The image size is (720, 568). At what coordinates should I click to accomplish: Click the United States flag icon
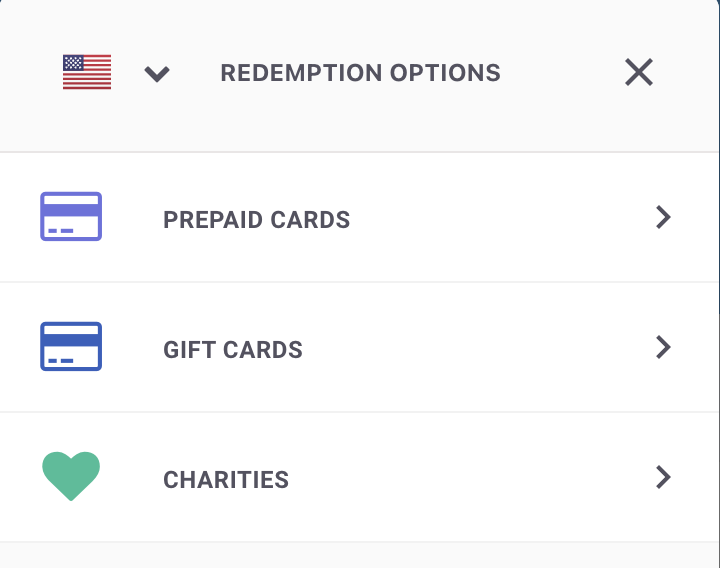pos(87,72)
